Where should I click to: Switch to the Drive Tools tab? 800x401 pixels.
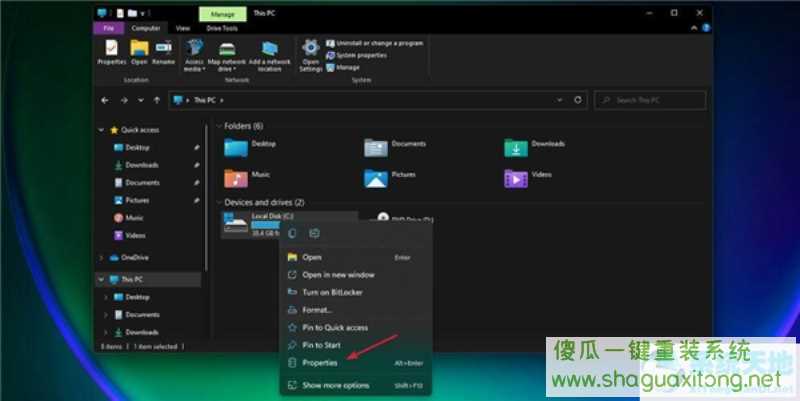pyautogui.click(x=222, y=28)
